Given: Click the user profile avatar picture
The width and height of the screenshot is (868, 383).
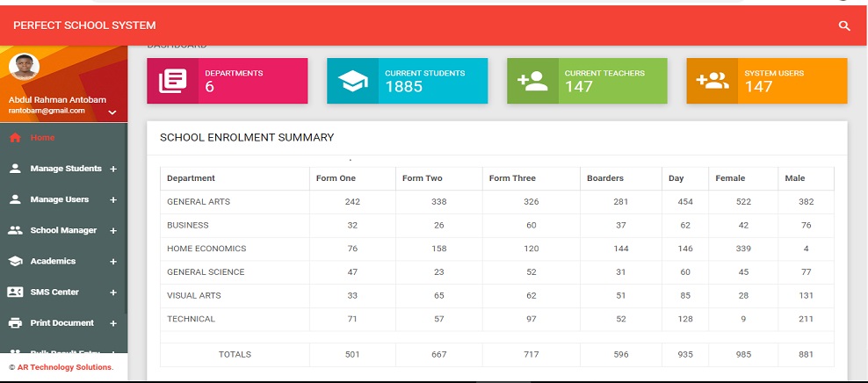Looking at the screenshot, I should pos(24,67).
